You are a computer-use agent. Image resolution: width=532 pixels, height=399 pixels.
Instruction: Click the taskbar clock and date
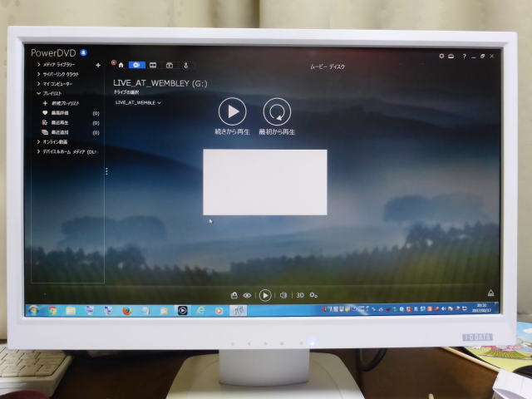coord(482,308)
